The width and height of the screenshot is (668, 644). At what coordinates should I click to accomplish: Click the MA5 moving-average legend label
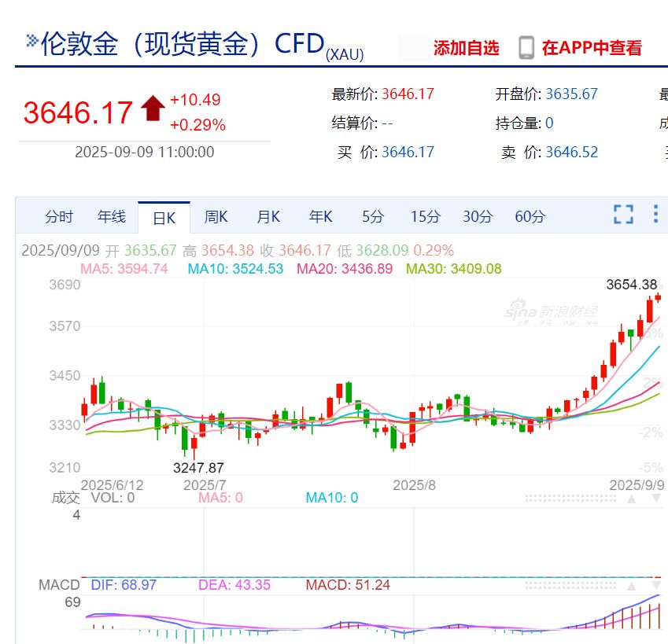point(124,269)
